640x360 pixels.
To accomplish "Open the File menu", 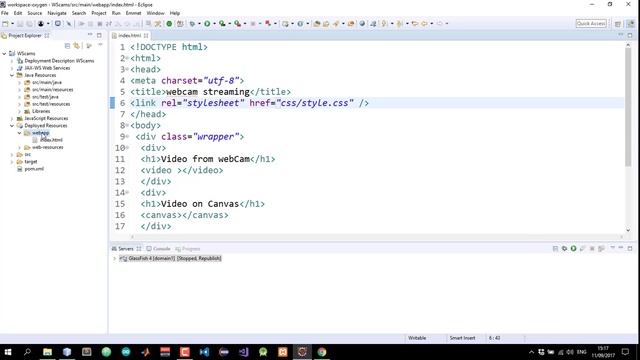I will click(5, 13).
